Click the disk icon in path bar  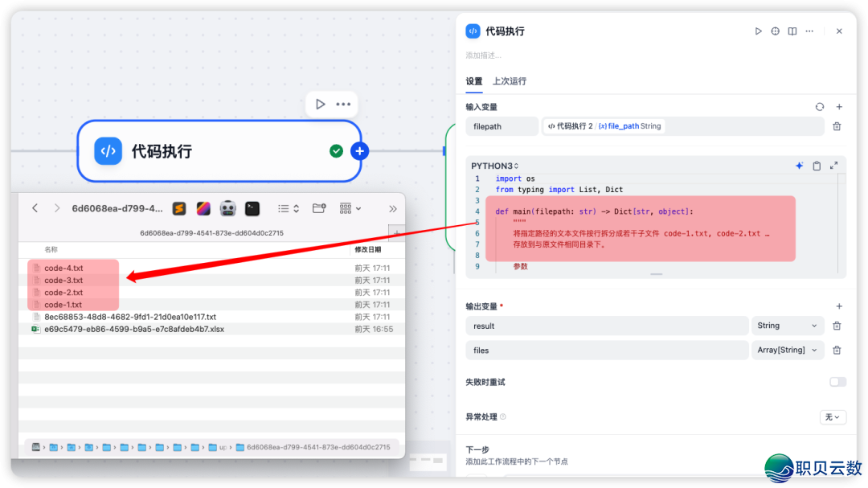tap(36, 447)
